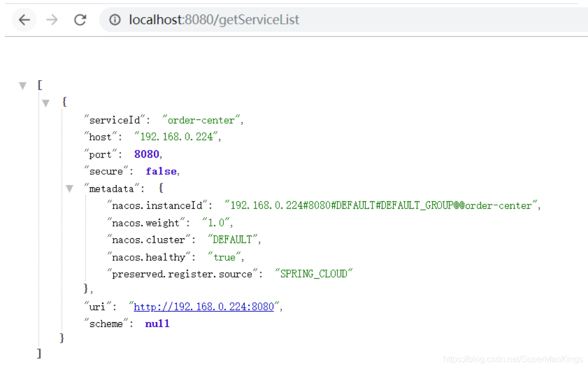View site information icon in address bar

[115, 20]
